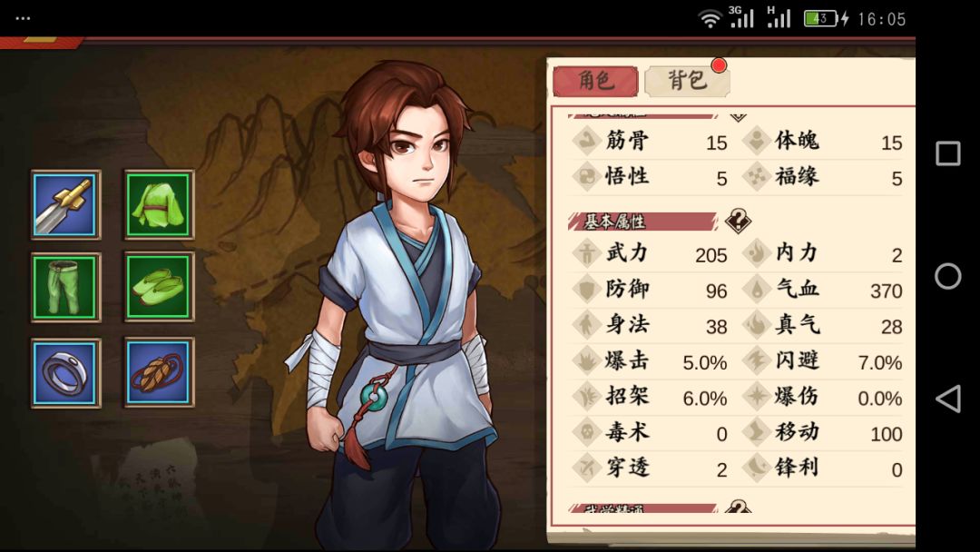The image size is (980, 552).
Task: Select the sword weapon equipment slot
Action: (66, 204)
